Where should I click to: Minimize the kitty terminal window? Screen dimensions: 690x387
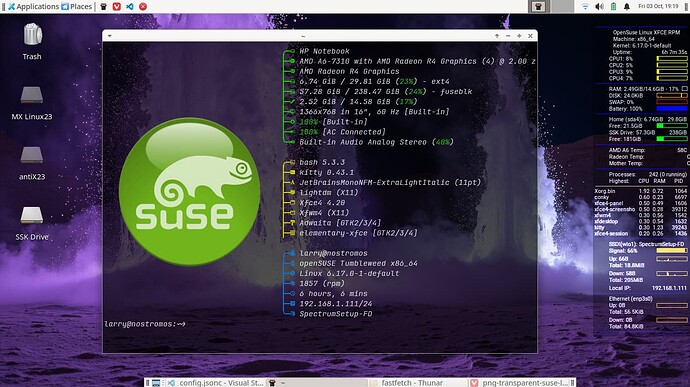(x=508, y=36)
